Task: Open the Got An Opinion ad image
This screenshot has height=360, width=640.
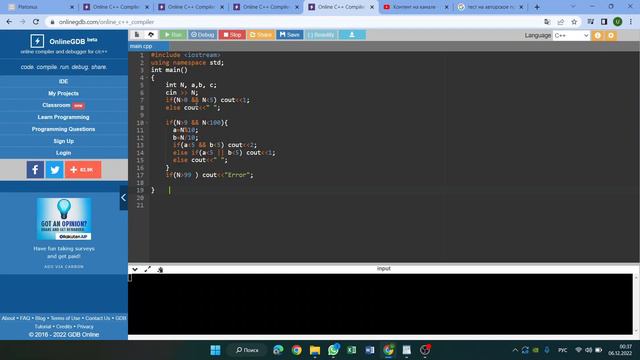Action: (x=64, y=219)
